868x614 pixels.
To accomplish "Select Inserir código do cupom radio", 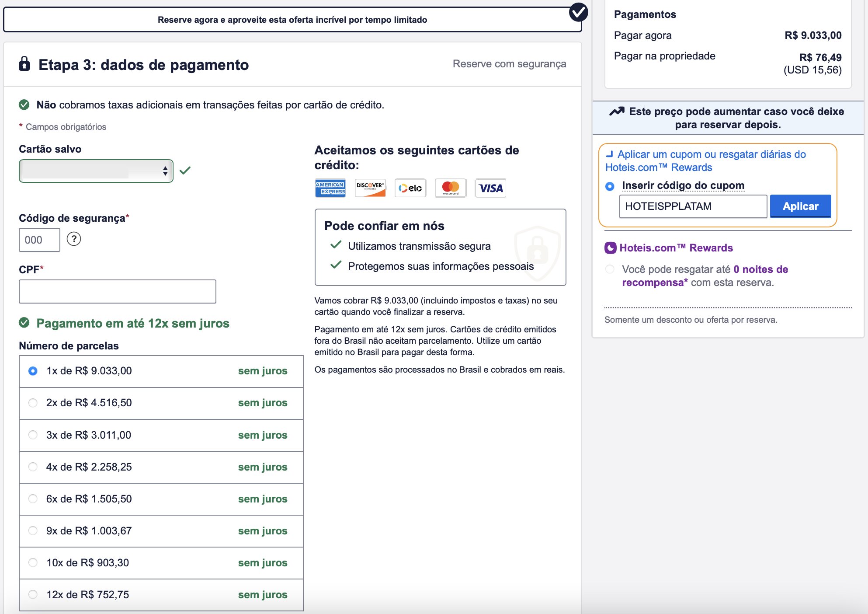I will 610,186.
